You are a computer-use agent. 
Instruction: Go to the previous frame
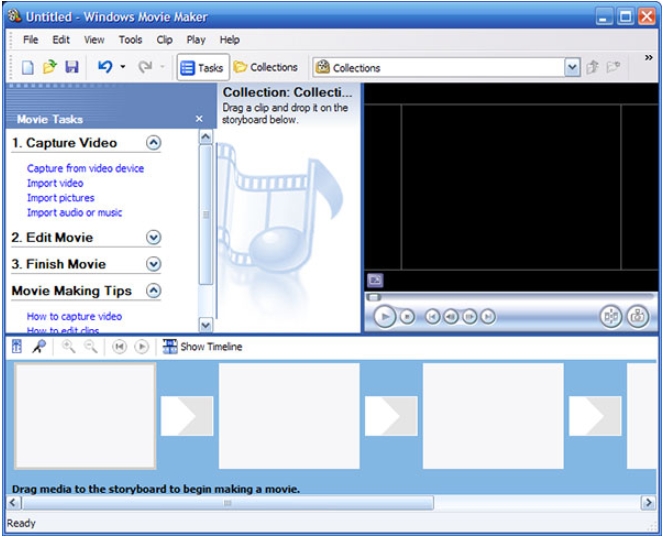coord(451,316)
